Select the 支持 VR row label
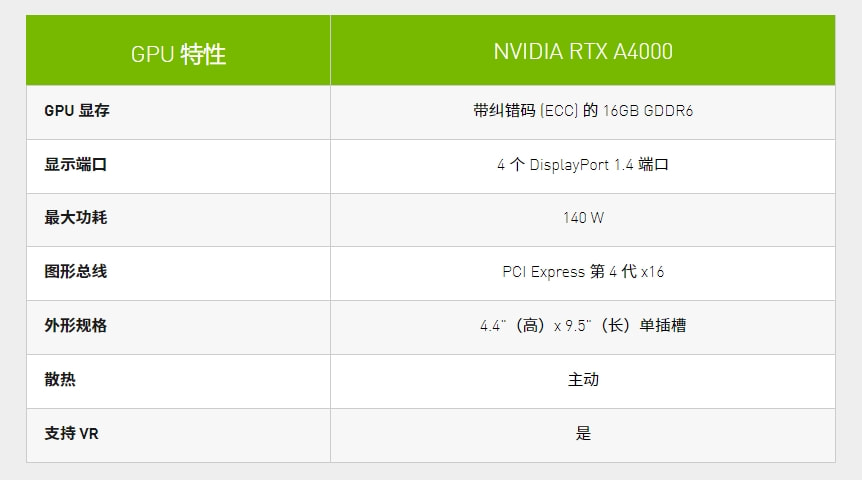Screen dimensions: 862x480 point(71,434)
